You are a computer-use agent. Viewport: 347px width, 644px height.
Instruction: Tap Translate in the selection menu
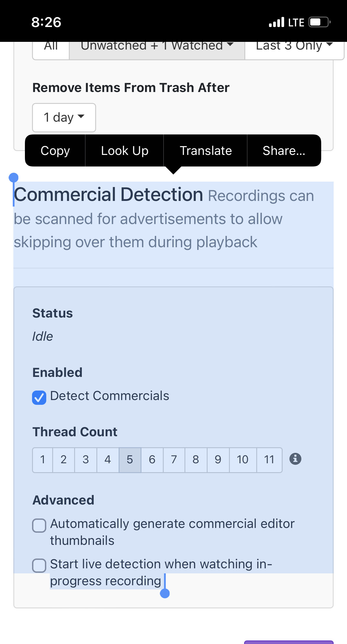[x=206, y=151]
